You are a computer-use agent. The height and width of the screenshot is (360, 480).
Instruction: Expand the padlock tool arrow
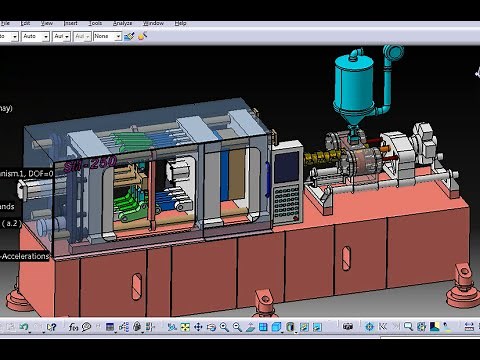pos(143,332)
